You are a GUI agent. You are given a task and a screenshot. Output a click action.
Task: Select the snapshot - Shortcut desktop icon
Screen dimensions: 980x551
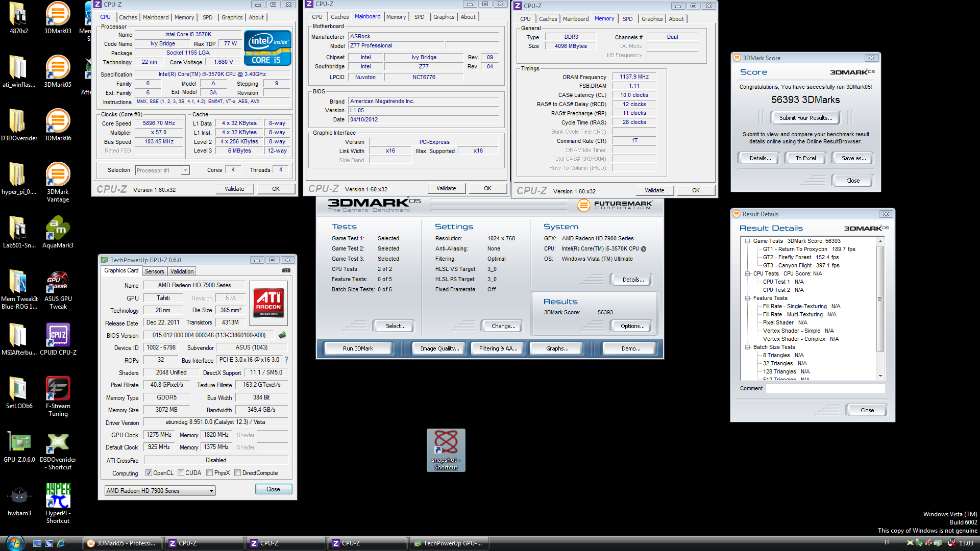point(446,450)
